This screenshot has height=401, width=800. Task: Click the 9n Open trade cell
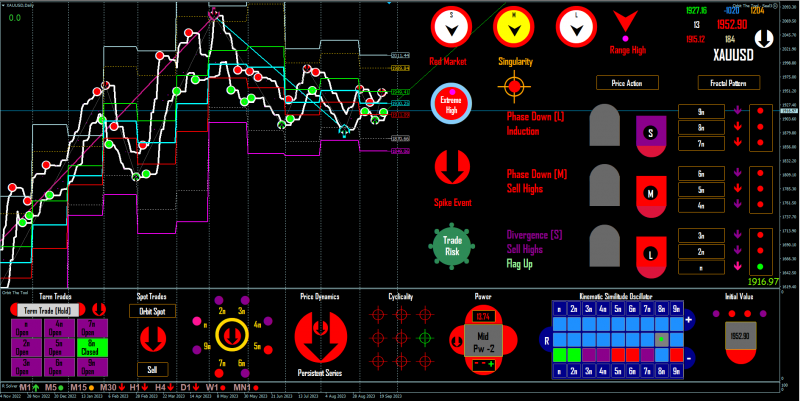92,367
